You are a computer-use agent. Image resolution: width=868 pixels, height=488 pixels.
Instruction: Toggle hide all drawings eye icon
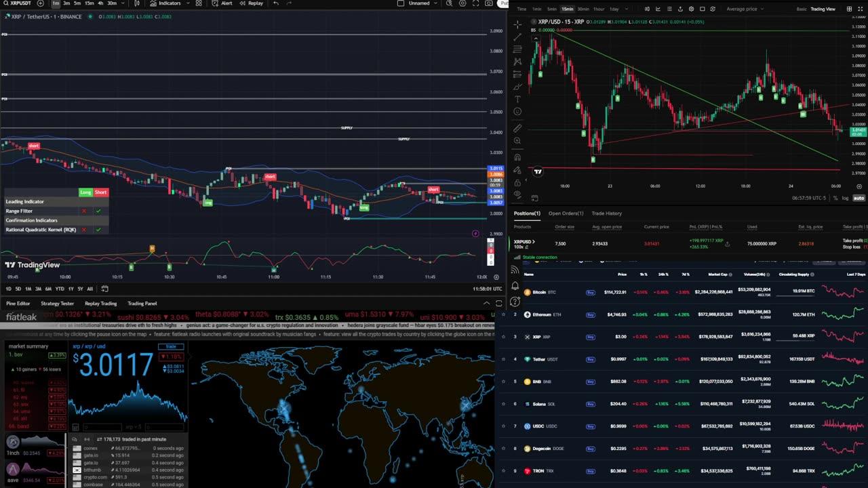pyautogui.click(x=518, y=194)
